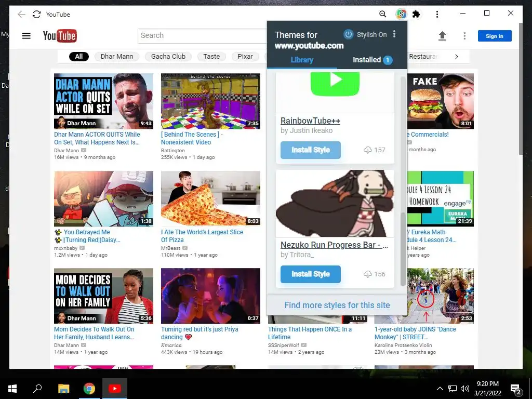The image size is (532, 399).
Task: Open the zoom magnifier icon in title bar
Action: pyautogui.click(x=383, y=14)
